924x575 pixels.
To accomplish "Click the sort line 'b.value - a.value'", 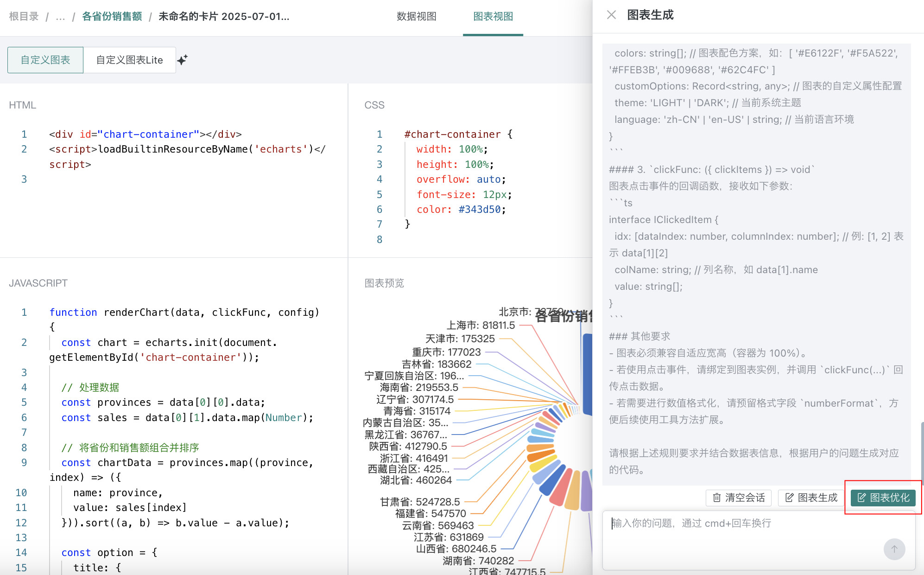I will 176,523.
